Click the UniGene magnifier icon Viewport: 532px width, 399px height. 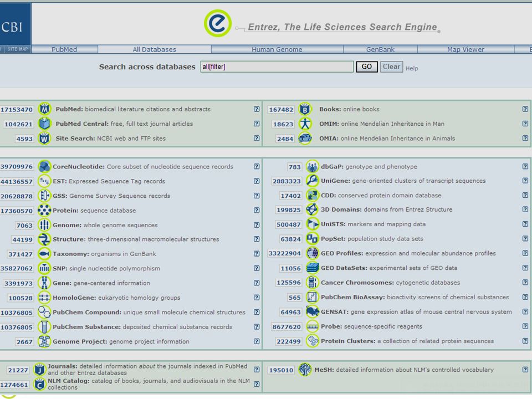coord(312,181)
